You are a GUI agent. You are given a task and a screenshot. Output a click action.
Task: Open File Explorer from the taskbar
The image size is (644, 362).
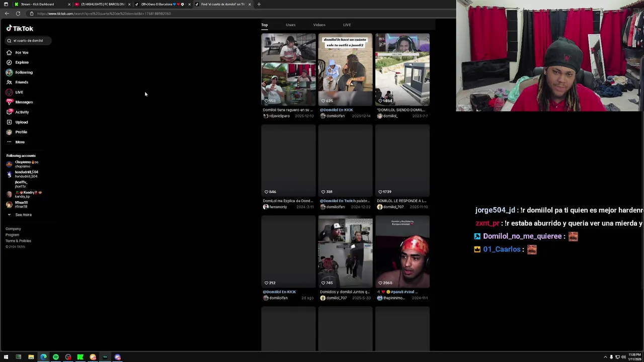[31, 357]
